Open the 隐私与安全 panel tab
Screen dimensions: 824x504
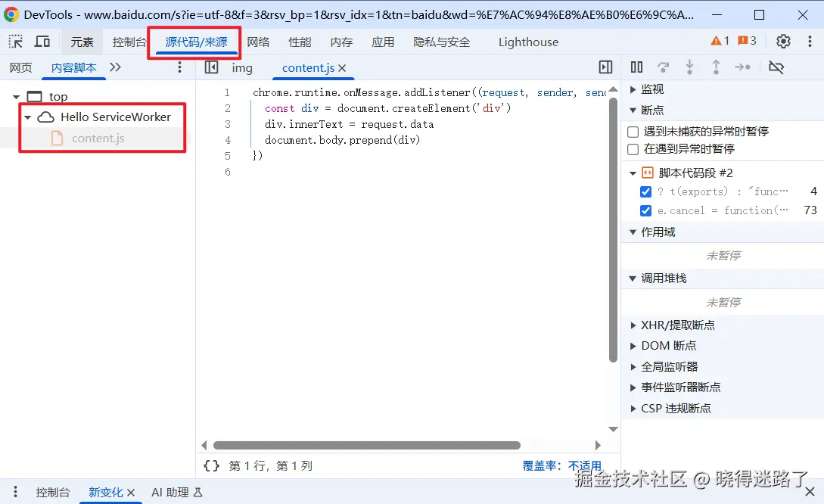(x=441, y=42)
